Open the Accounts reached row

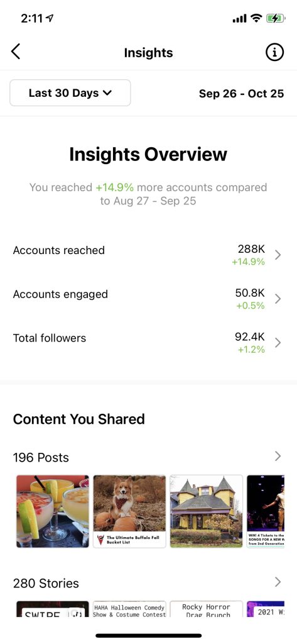148,255
